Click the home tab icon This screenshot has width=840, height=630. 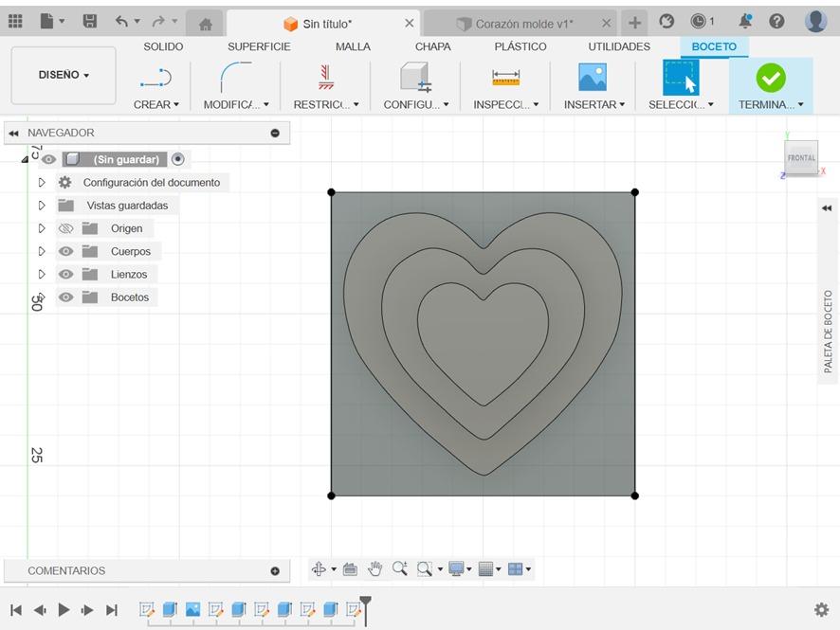coord(205,24)
